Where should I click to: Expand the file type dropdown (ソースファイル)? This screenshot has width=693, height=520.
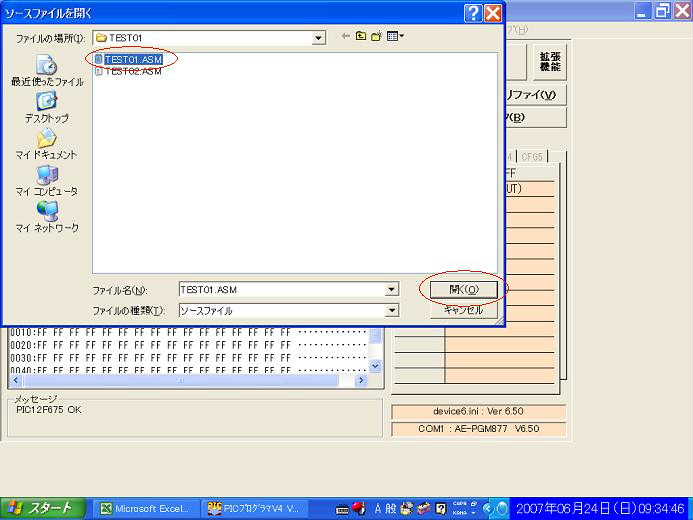pos(392,311)
